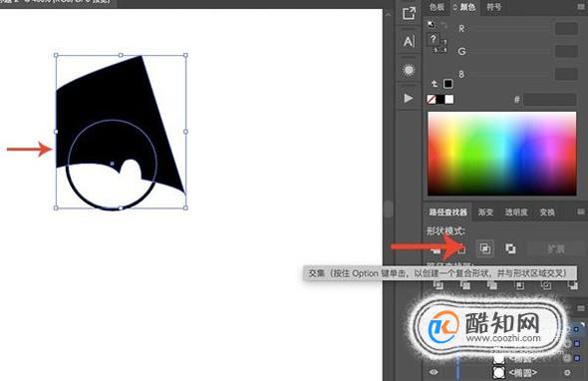
Task: Click the hex color input field
Action: [550, 100]
